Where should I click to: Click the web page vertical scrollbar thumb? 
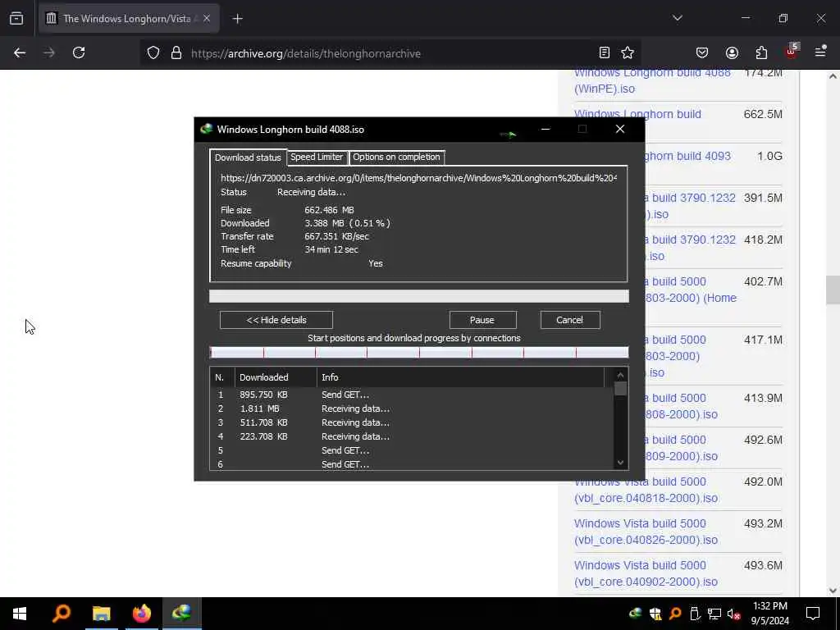832,290
